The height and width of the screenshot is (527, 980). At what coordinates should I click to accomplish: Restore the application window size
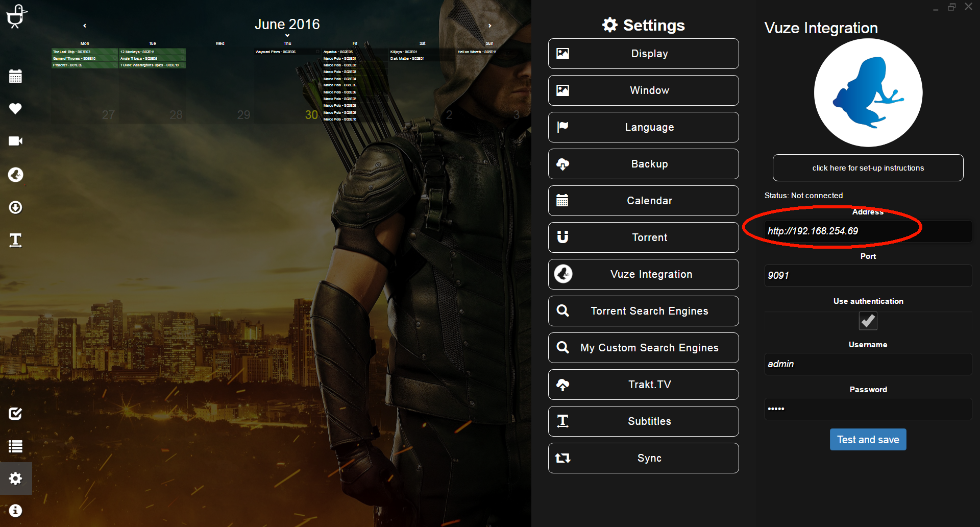tap(951, 7)
